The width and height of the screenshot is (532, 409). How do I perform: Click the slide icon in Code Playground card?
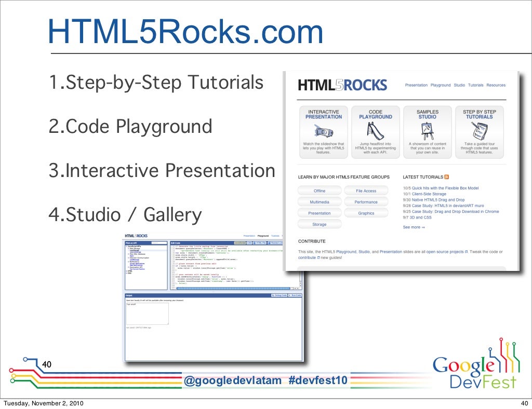click(375, 131)
